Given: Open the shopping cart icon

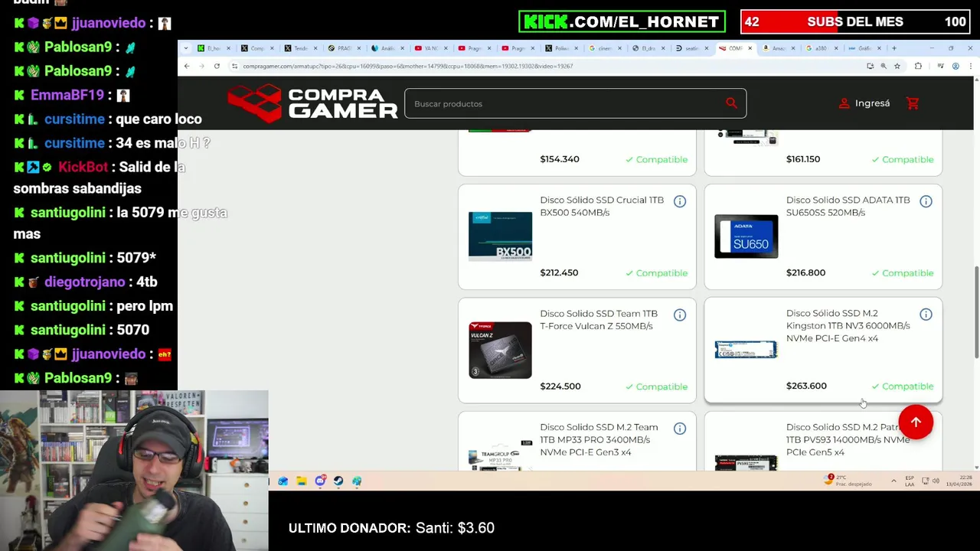Looking at the screenshot, I should pos(913,103).
